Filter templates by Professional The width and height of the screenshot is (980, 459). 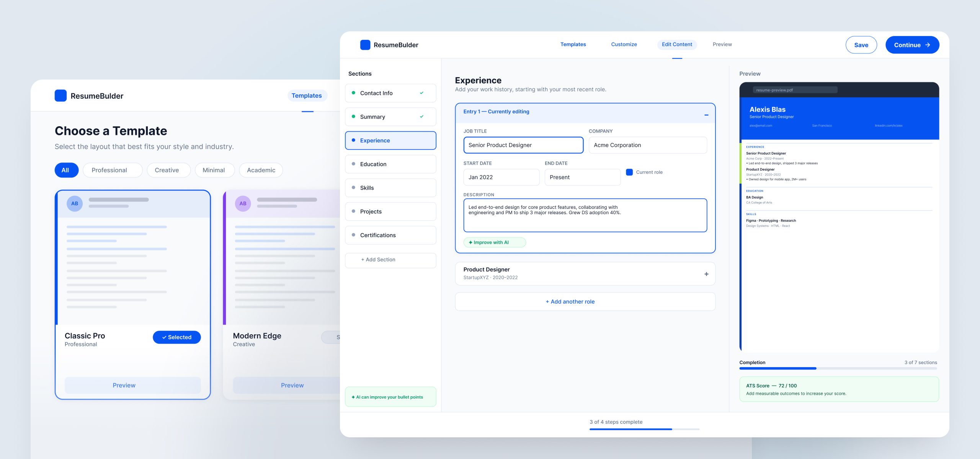[x=113, y=170]
